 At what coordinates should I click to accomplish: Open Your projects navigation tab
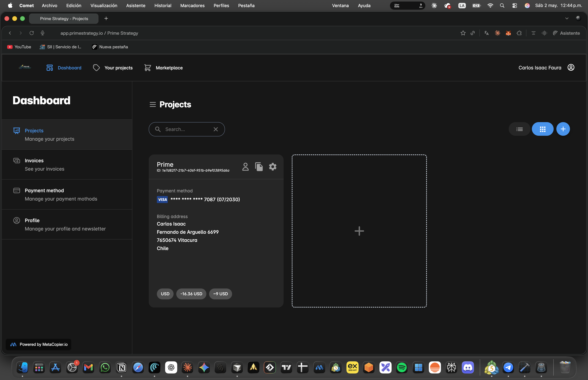[113, 68]
